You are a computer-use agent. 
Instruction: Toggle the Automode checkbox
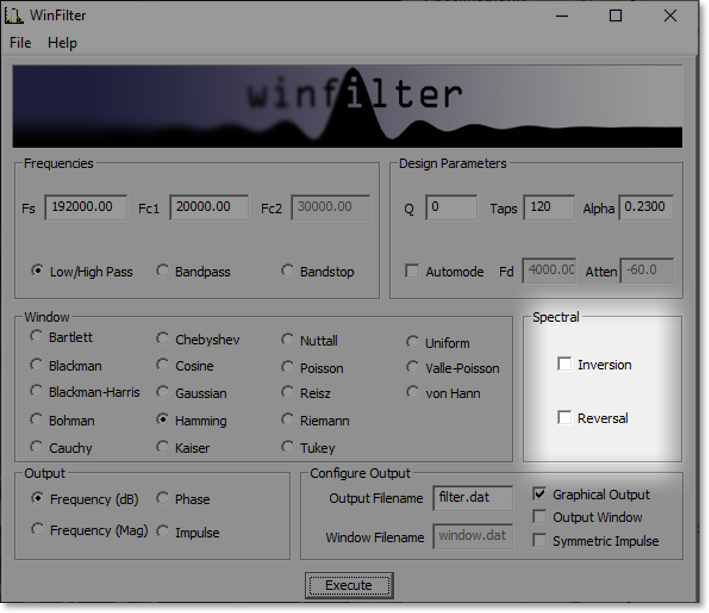pos(412,271)
